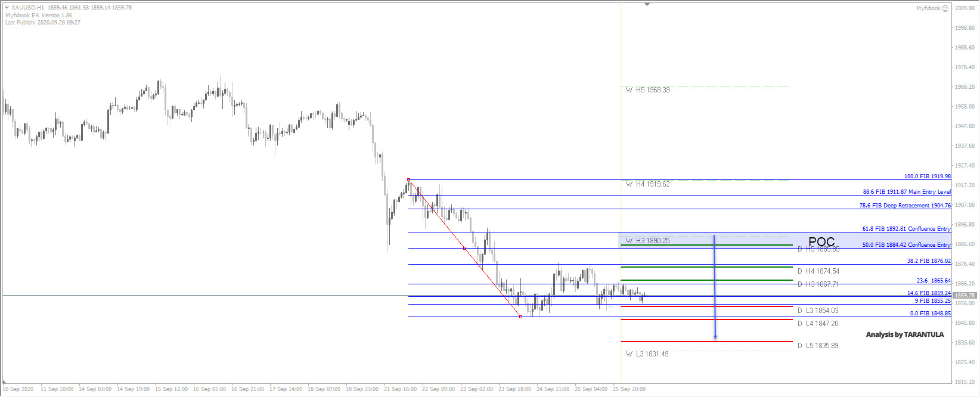Select the 'Last Publish: 2020.09.28 09:27' text
Viewport: 980px width, 397px height.
pos(43,23)
